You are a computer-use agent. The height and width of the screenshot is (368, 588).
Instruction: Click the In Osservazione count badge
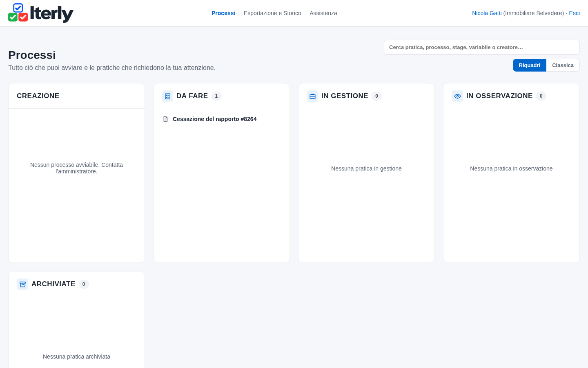click(x=541, y=96)
